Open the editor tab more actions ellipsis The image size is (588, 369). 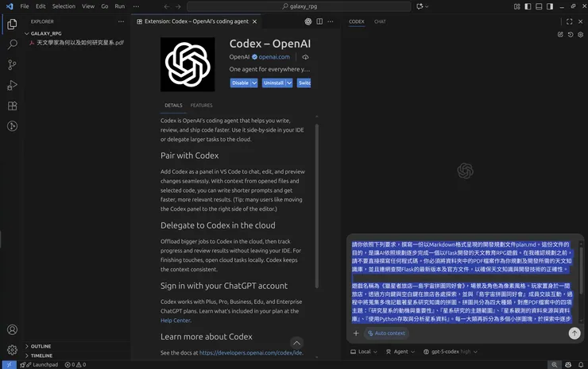coord(331,21)
